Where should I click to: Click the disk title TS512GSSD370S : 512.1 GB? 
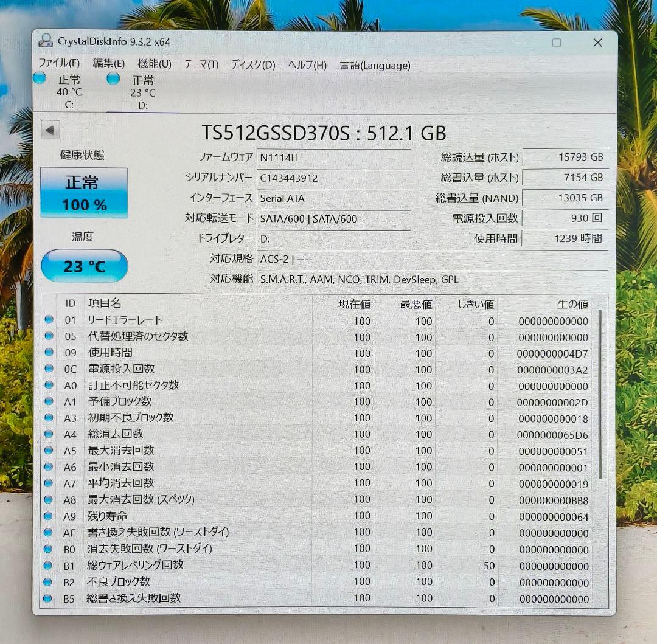(324, 133)
